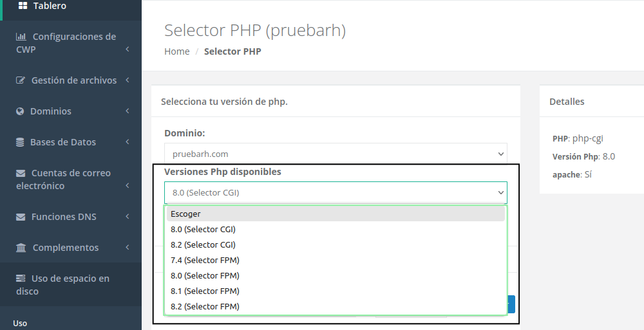Screen dimensions: 644x330
Task: Select 8.2 (Selector CGI) option
Action: pos(204,244)
